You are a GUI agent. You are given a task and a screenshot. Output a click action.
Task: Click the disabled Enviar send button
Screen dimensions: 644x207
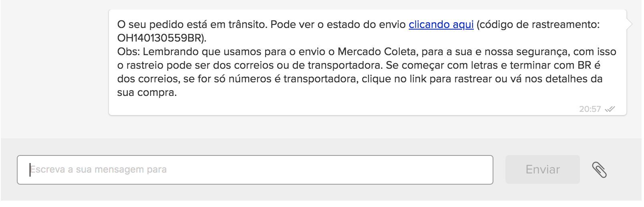pyautogui.click(x=542, y=169)
